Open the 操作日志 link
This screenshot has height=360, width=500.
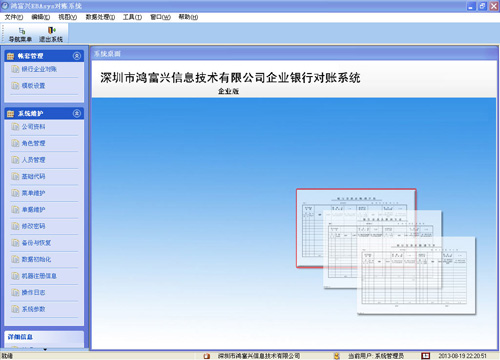tap(33, 292)
